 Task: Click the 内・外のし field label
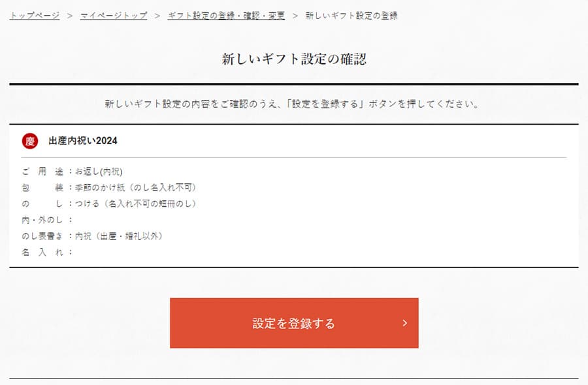click(43, 220)
